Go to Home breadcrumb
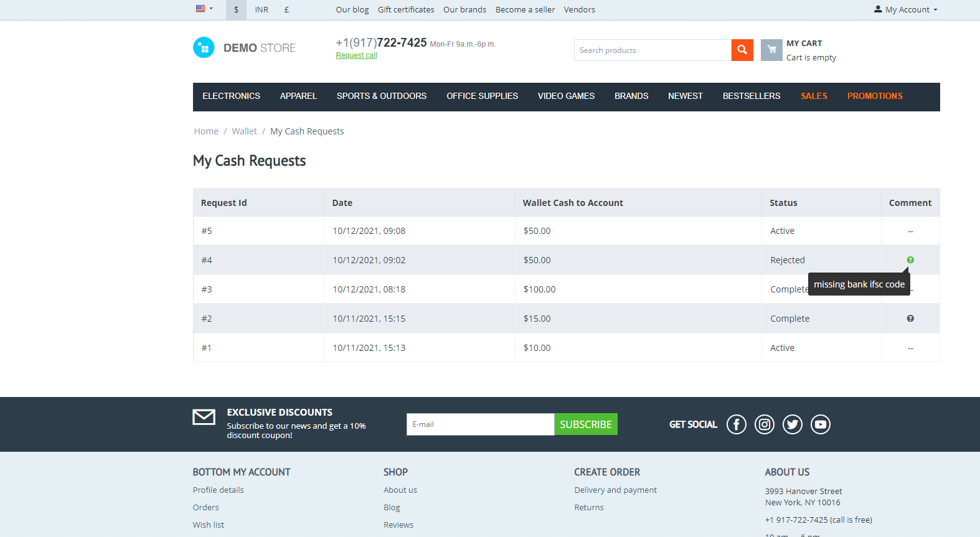The height and width of the screenshot is (537, 980). click(206, 131)
